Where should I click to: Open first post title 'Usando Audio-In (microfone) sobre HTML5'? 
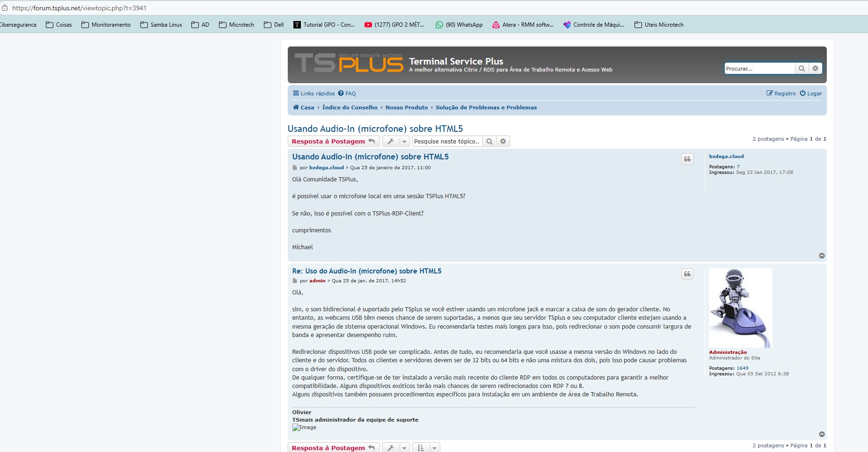(x=371, y=157)
